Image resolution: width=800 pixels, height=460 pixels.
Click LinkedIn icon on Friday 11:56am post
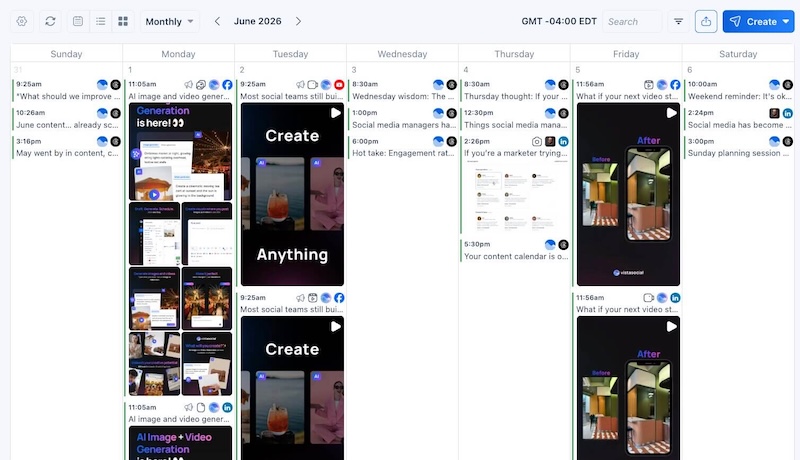coord(675,298)
